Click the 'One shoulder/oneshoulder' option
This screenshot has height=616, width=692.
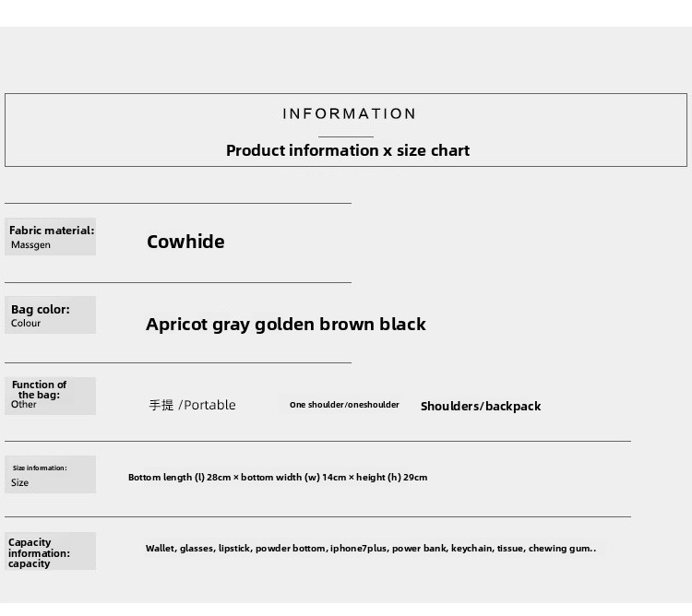point(344,405)
